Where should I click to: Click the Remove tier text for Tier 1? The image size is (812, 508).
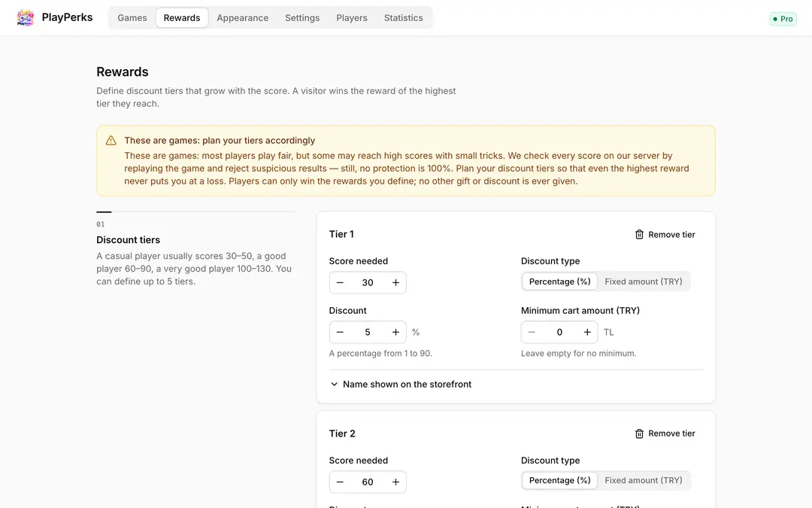(x=671, y=234)
